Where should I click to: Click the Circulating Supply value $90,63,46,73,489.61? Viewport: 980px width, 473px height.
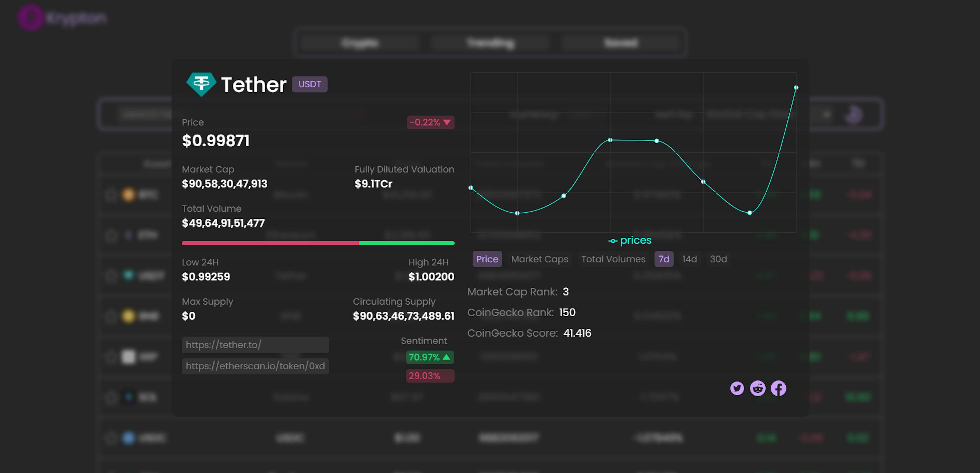click(403, 316)
